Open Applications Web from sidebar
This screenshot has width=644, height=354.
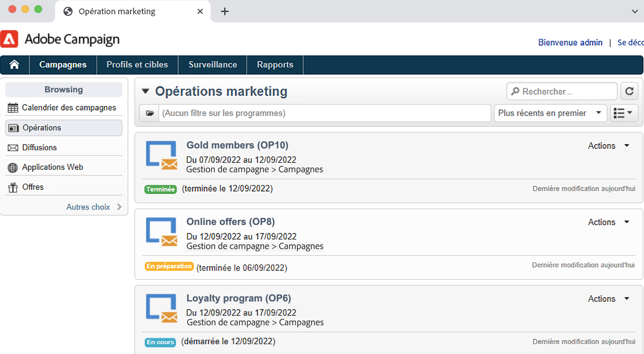[52, 167]
